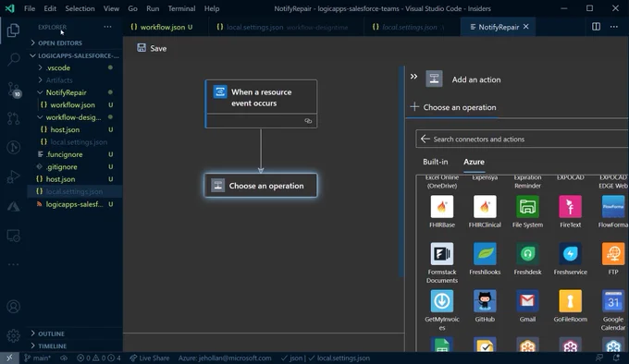
Task: Collapse the workflow-desig... folder
Action: coord(75,117)
